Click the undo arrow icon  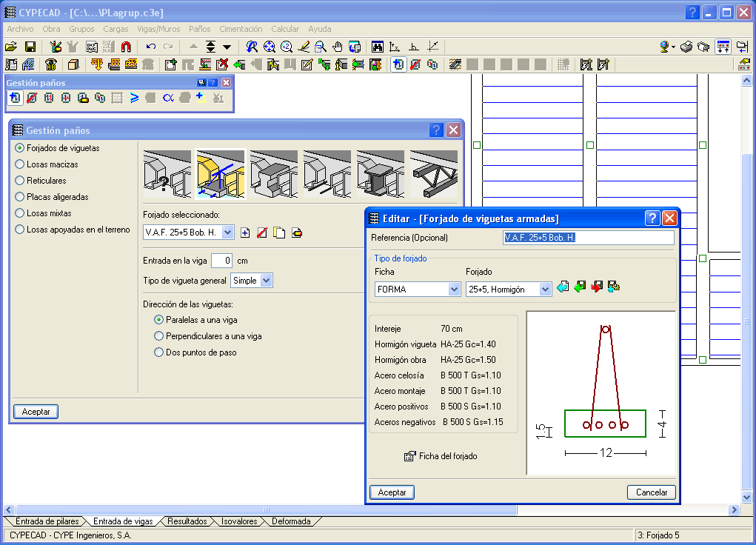point(151,47)
